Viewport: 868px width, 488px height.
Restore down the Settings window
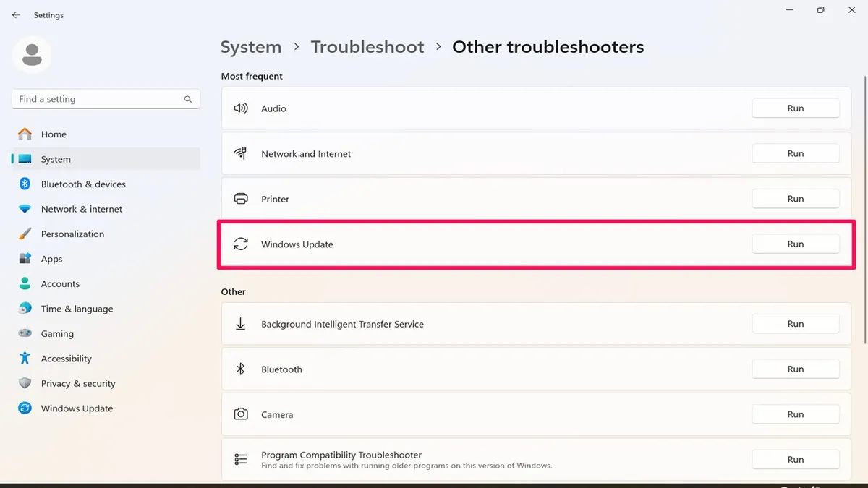point(820,10)
